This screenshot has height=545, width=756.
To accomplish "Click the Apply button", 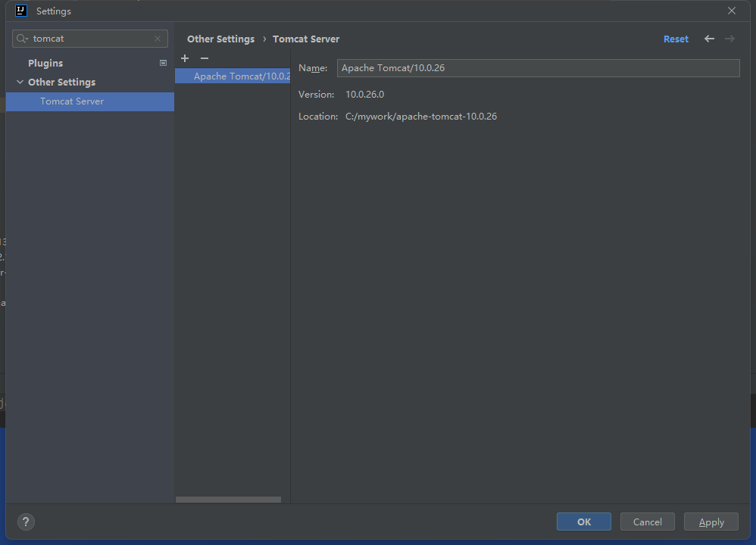I will tap(711, 522).
